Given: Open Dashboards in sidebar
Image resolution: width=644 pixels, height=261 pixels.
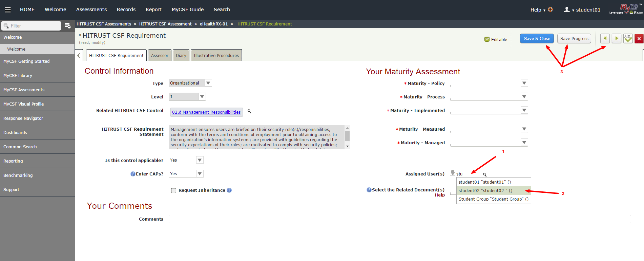Looking at the screenshot, I should click(x=37, y=132).
